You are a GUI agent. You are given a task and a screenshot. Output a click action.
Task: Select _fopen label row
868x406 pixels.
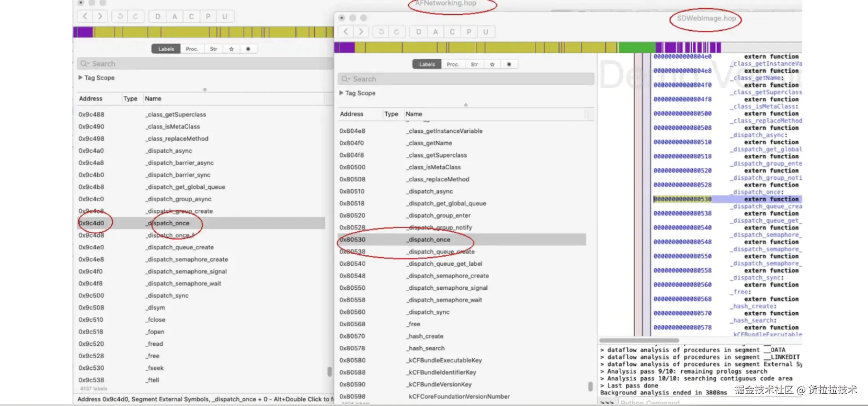(201, 332)
